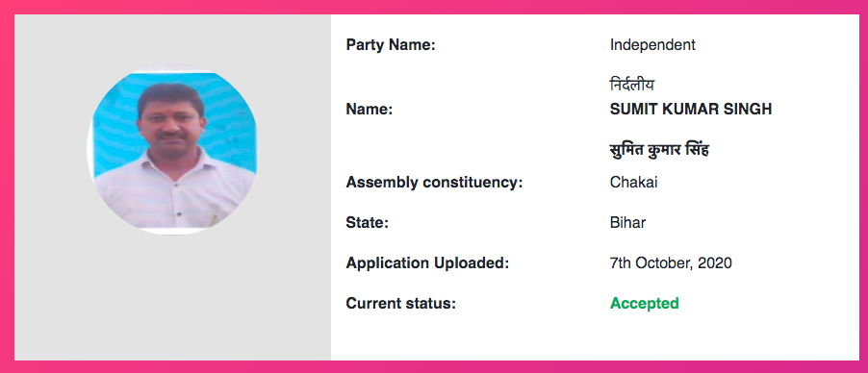Click the Application Uploaded label
The height and width of the screenshot is (373, 868).
(427, 262)
